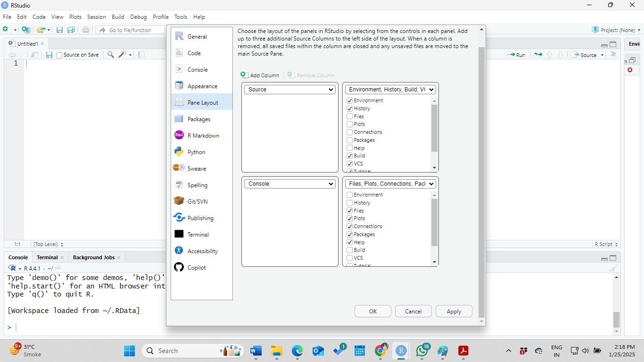Select the General options category
Image resolution: width=644 pixels, height=362 pixels.
pos(202,37)
